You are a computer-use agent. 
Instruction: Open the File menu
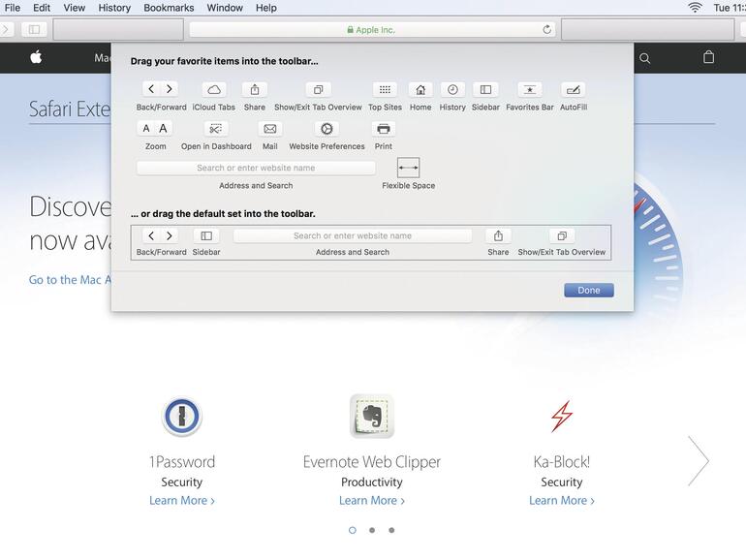(x=12, y=8)
